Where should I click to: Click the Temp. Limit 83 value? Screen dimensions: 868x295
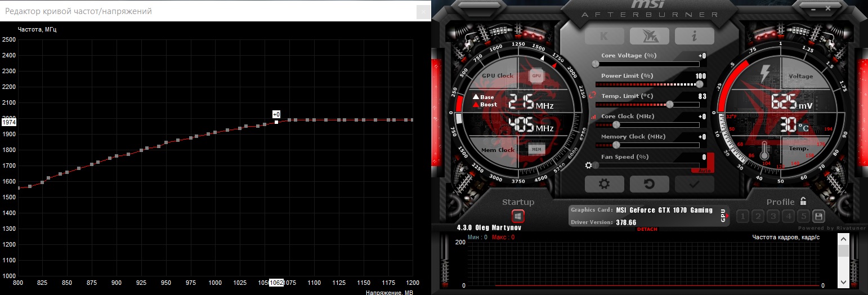coord(703,96)
